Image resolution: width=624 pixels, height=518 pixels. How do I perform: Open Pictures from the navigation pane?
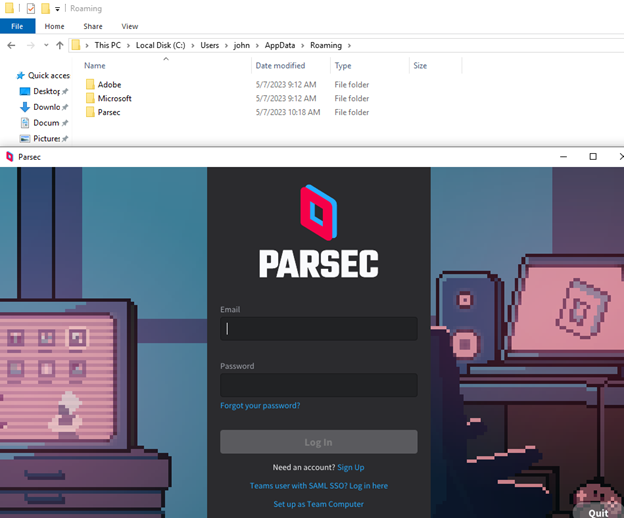click(46, 139)
